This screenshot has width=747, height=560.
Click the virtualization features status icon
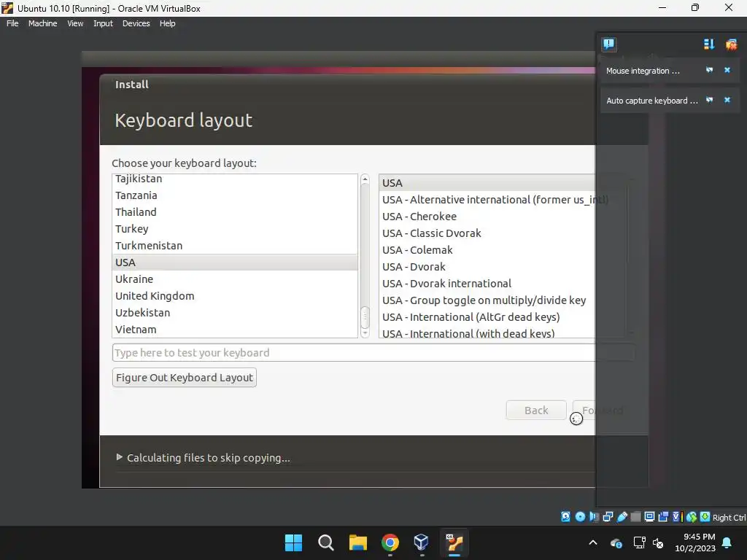[x=676, y=517]
